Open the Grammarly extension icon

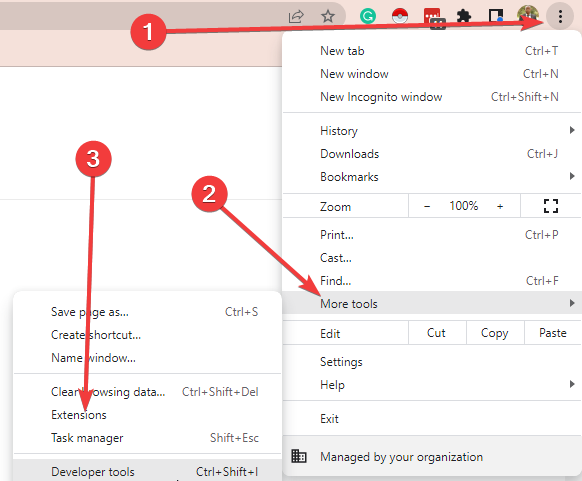point(368,16)
